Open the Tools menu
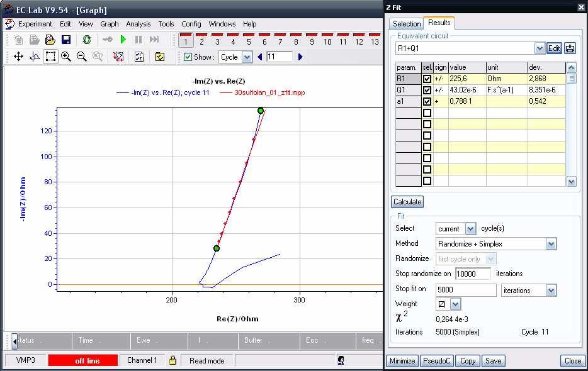Image resolution: width=588 pixels, height=371 pixels. coord(166,24)
